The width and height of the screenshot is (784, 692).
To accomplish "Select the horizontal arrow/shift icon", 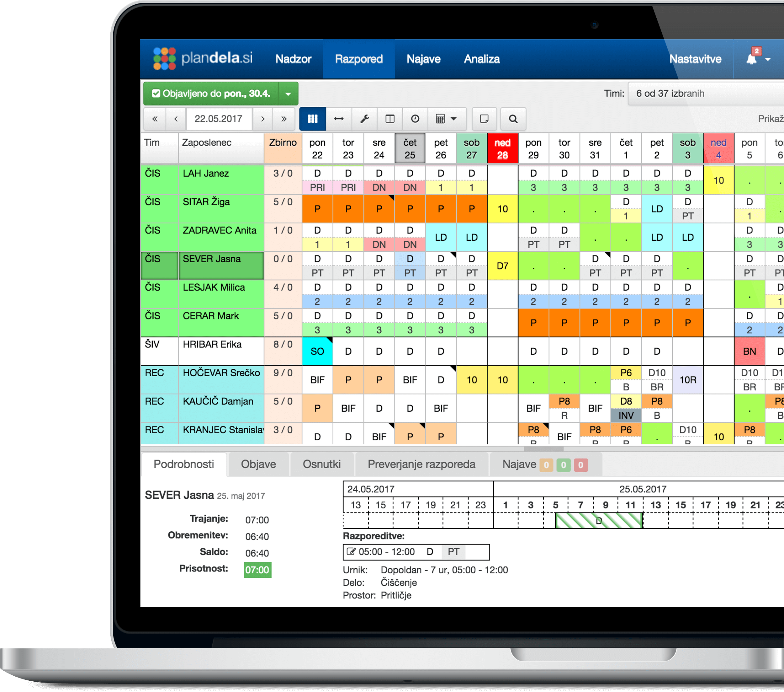I will [340, 120].
